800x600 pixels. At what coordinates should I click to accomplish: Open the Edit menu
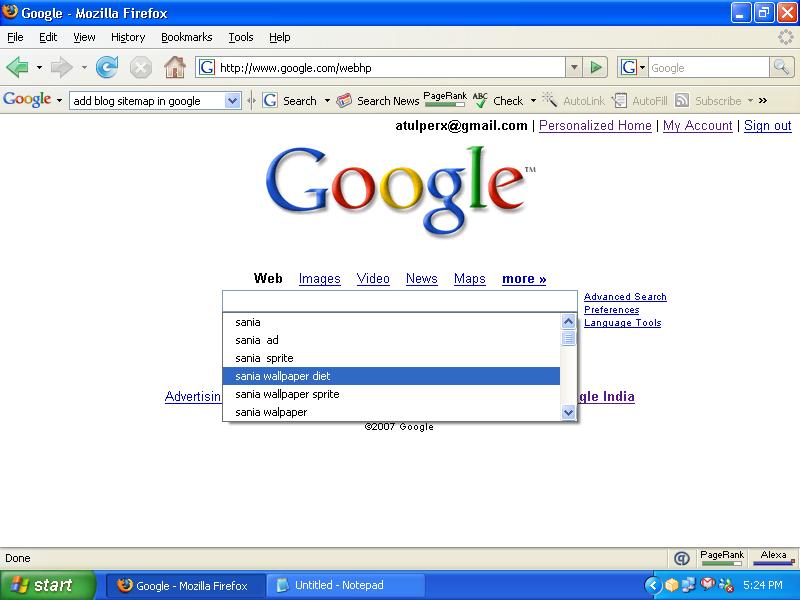click(x=48, y=37)
